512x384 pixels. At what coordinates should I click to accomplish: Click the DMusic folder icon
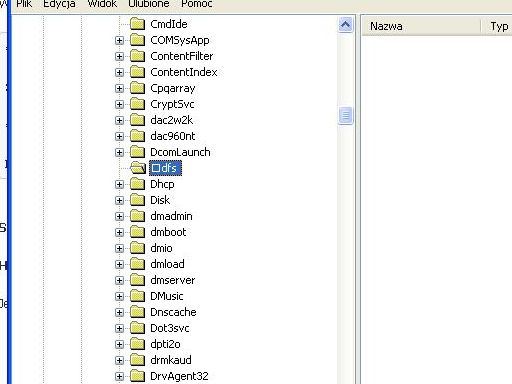(137, 296)
